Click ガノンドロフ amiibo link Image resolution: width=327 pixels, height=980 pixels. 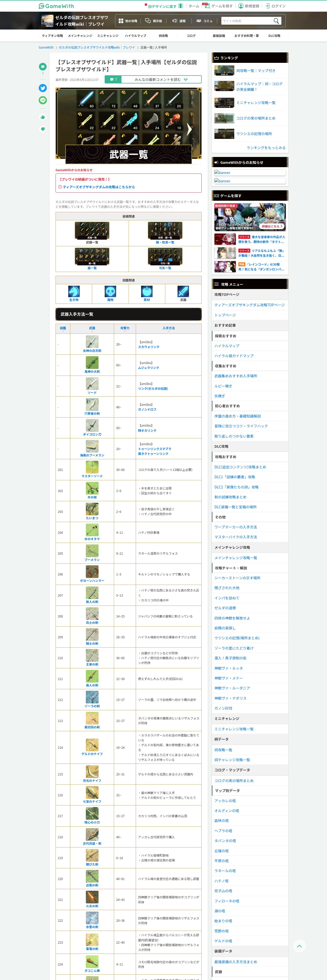pos(147,410)
